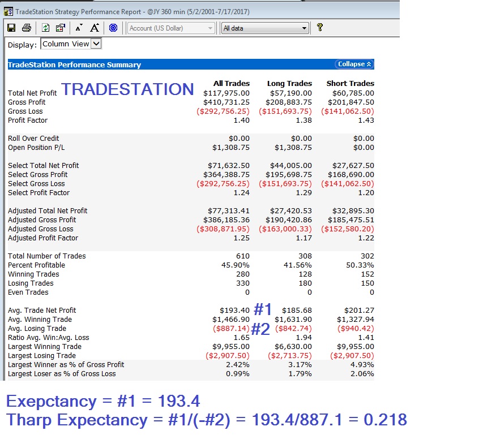Click the 50.33% short trades percent profitable
Viewport: 496px width, 448px height.
[360, 265]
